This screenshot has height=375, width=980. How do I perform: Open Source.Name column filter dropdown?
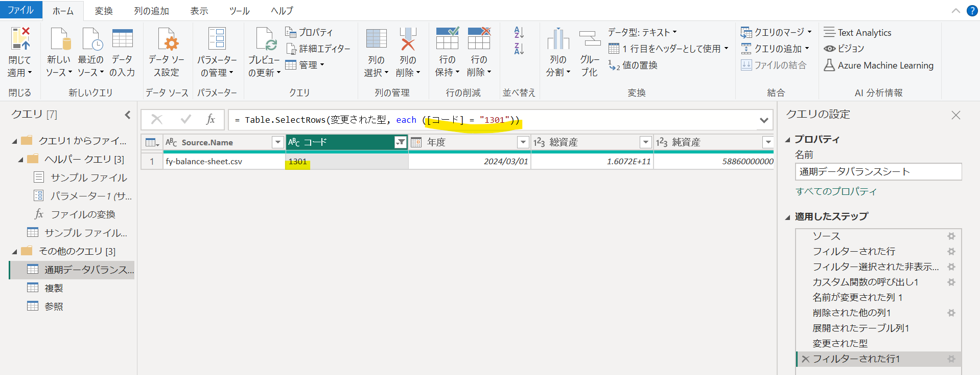pos(277,142)
